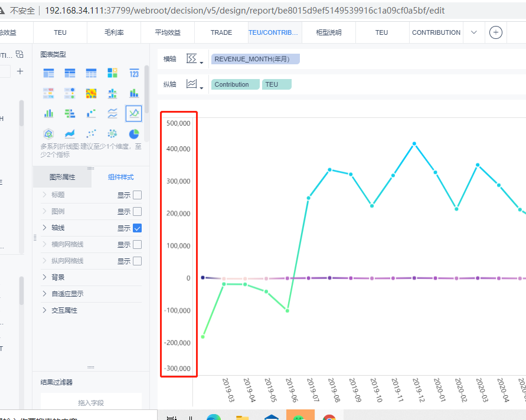Expand the 图例 settings row

click(x=44, y=211)
